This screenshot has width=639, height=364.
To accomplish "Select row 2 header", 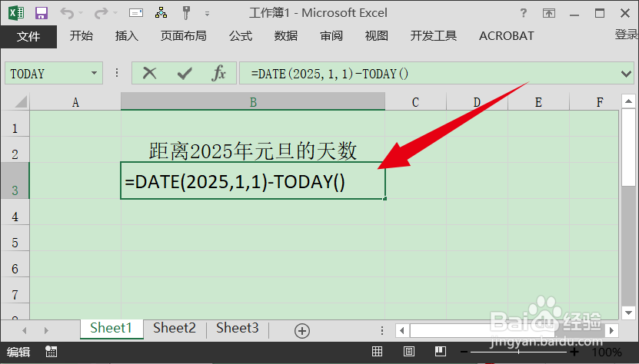I will tap(15, 150).
